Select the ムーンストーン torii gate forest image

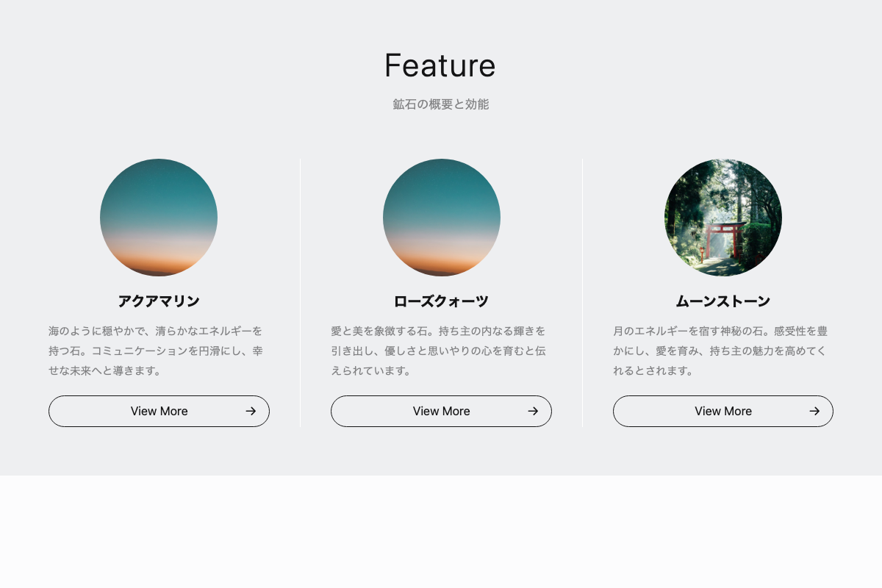click(x=723, y=218)
